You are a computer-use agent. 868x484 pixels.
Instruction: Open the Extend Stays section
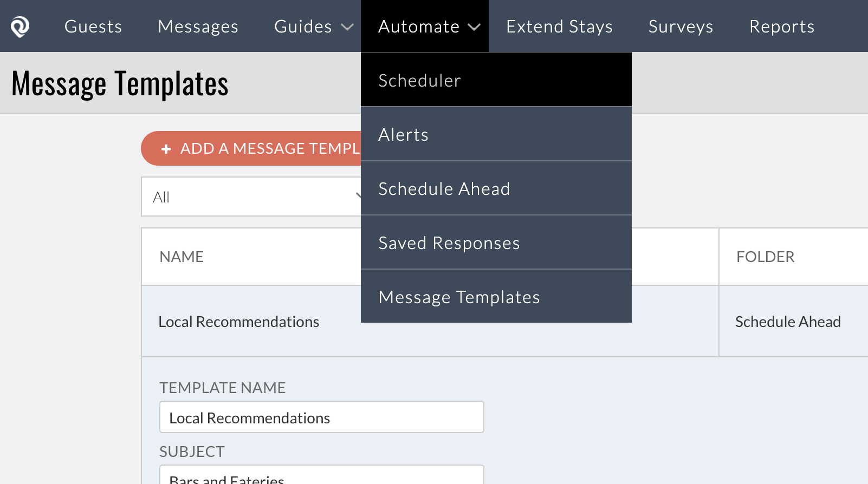559,27
